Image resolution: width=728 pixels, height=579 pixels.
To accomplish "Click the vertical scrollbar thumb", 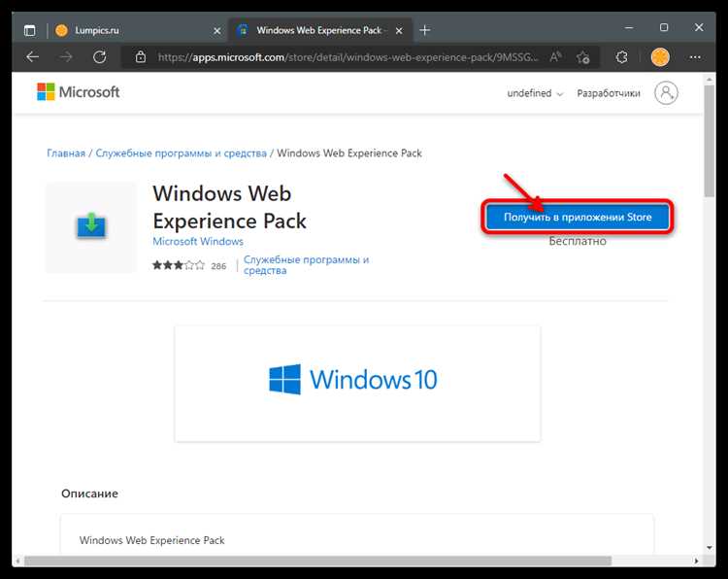I will pyautogui.click(x=709, y=141).
